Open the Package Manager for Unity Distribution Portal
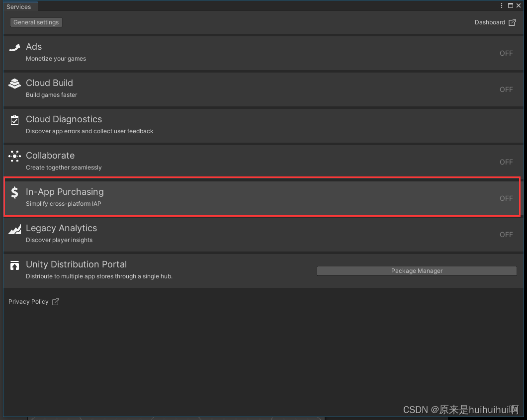The image size is (527, 420). pos(417,271)
